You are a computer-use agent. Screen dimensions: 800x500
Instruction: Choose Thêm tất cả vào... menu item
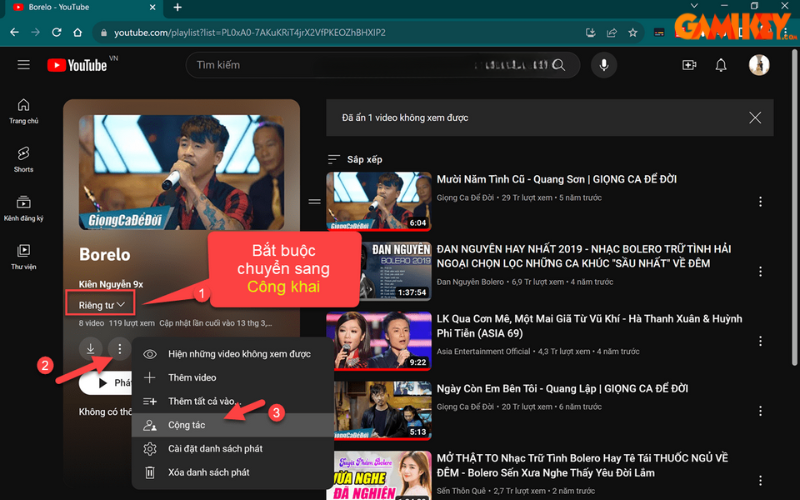[x=233, y=401]
